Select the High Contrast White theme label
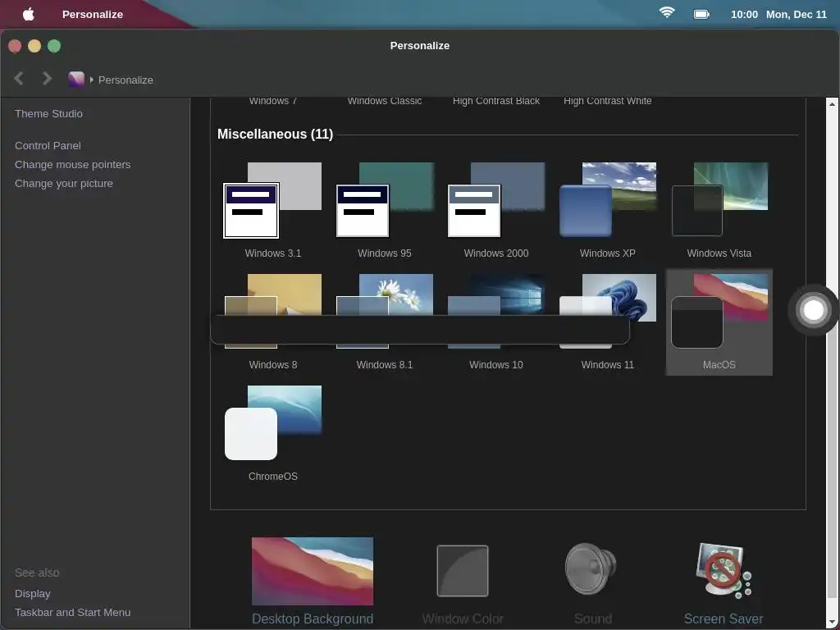This screenshot has height=630, width=840. [608, 101]
